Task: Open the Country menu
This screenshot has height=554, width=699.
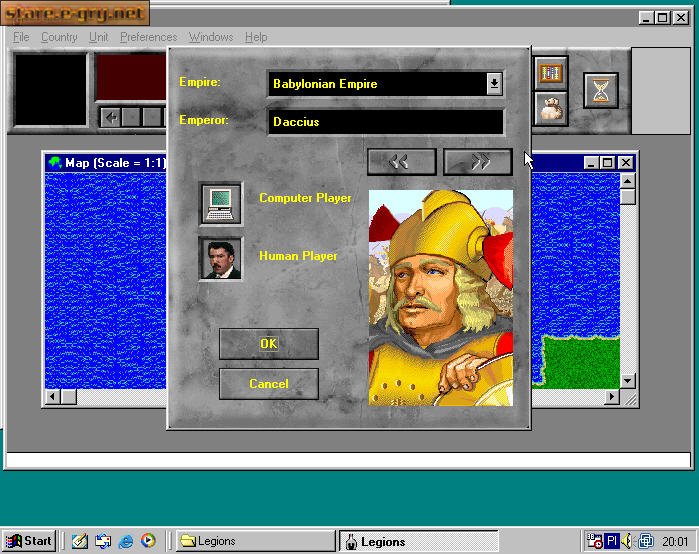Action: point(59,37)
